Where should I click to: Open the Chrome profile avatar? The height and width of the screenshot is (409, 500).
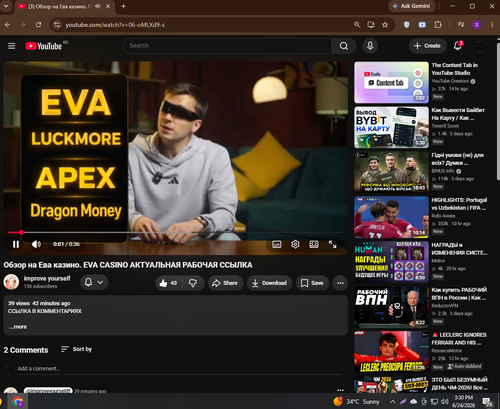(477, 25)
